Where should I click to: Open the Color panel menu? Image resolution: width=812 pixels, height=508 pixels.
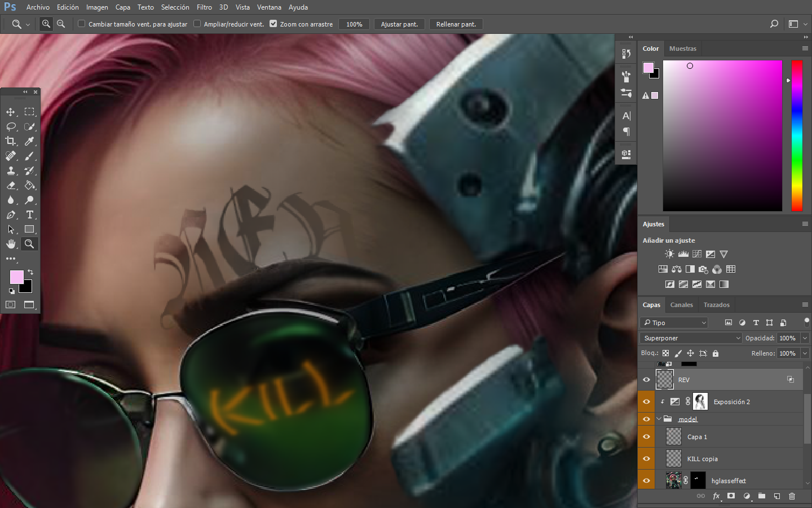click(805, 49)
